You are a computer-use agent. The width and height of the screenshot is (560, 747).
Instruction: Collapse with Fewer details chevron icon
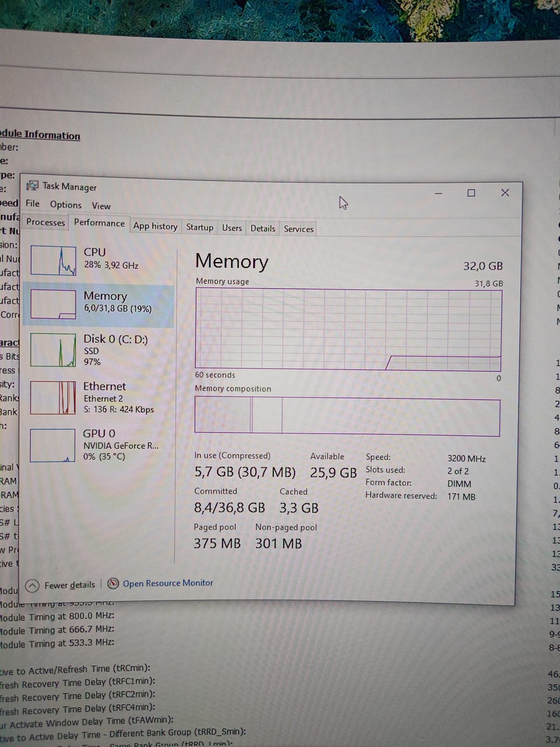(33, 585)
